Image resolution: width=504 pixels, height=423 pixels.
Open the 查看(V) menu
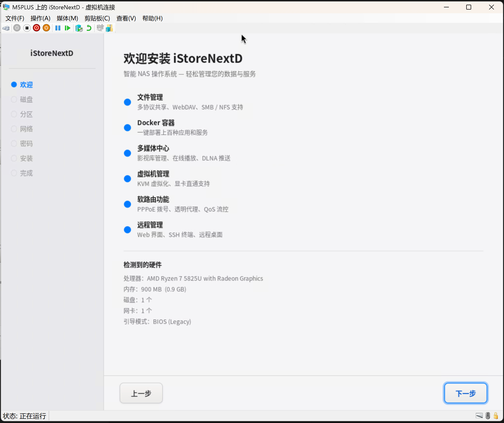(x=126, y=18)
